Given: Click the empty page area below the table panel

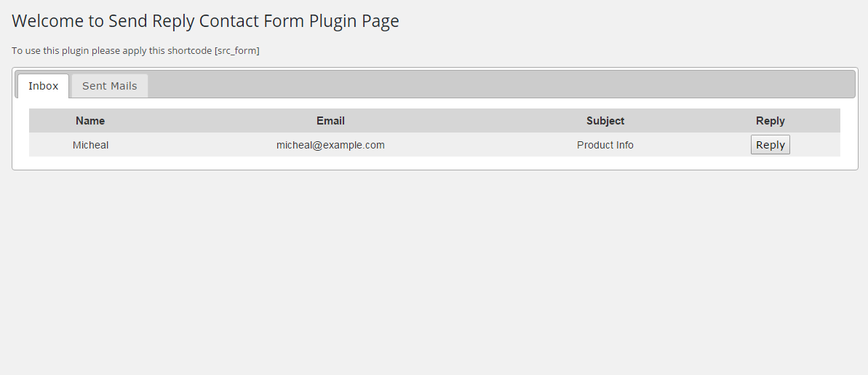Looking at the screenshot, I should (434, 272).
